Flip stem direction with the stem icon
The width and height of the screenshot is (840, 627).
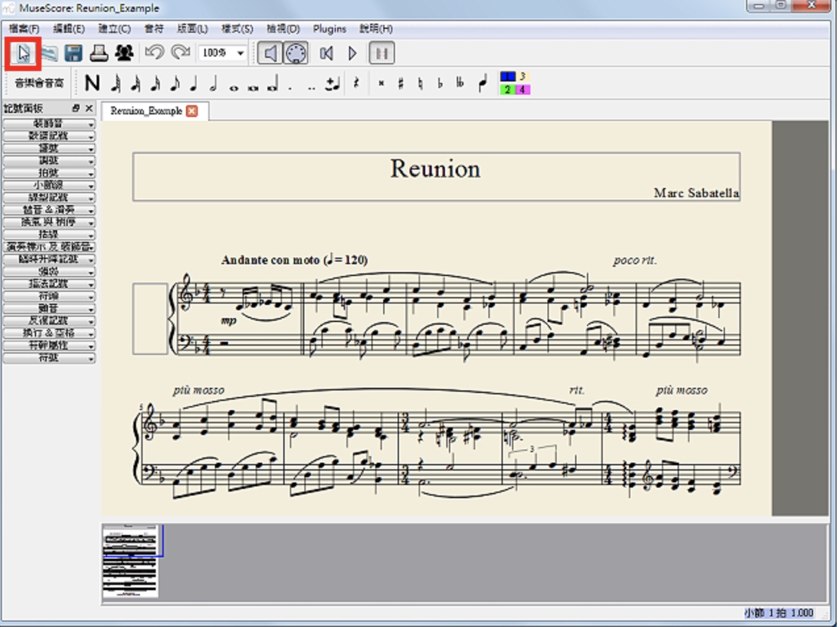click(483, 83)
